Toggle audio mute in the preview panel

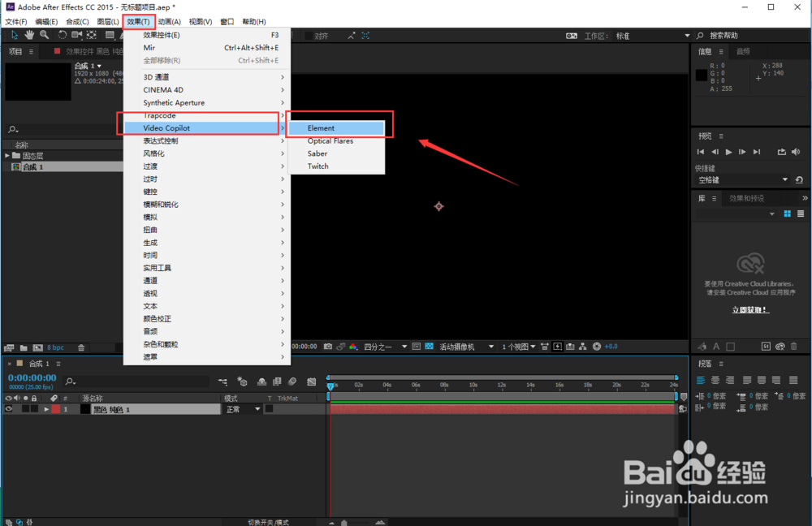(x=796, y=152)
